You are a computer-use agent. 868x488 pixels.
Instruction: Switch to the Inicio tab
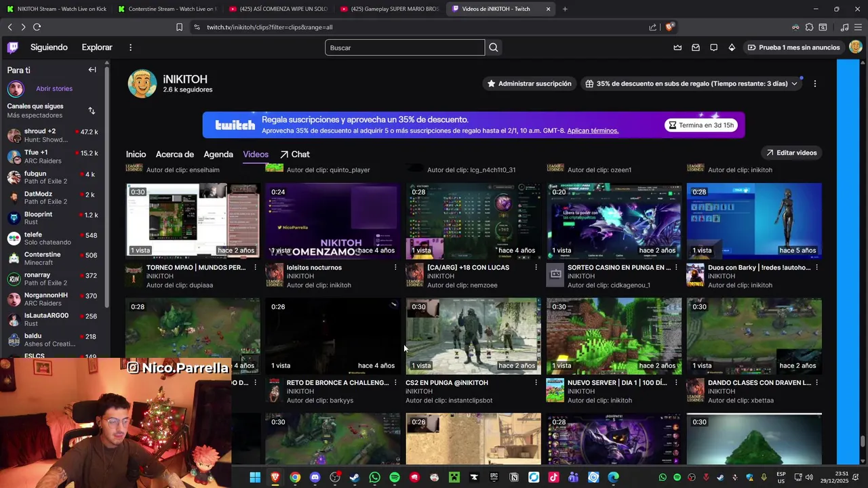pos(136,155)
